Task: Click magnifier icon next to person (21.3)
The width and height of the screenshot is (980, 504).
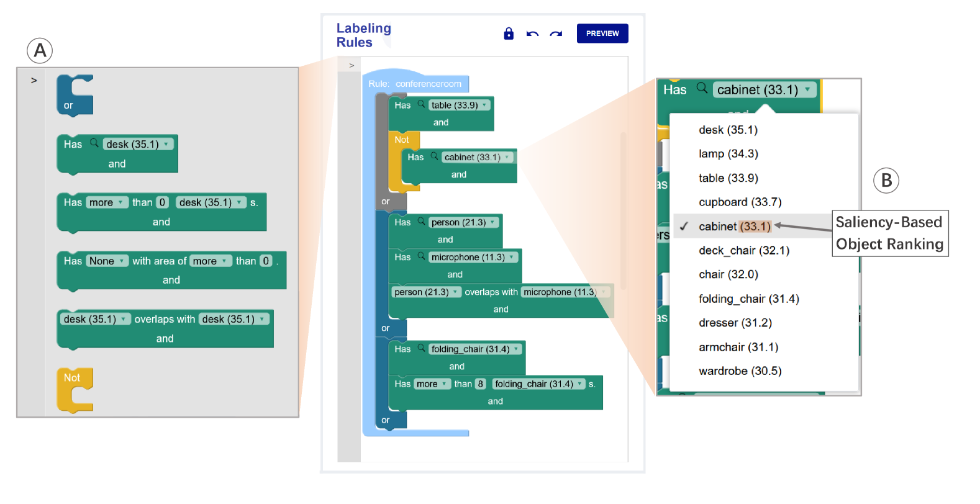Action: pyautogui.click(x=421, y=222)
